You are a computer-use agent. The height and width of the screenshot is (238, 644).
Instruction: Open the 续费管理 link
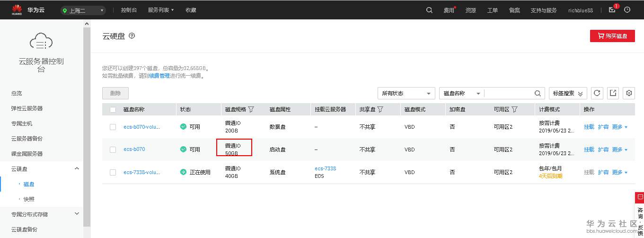coord(159,76)
